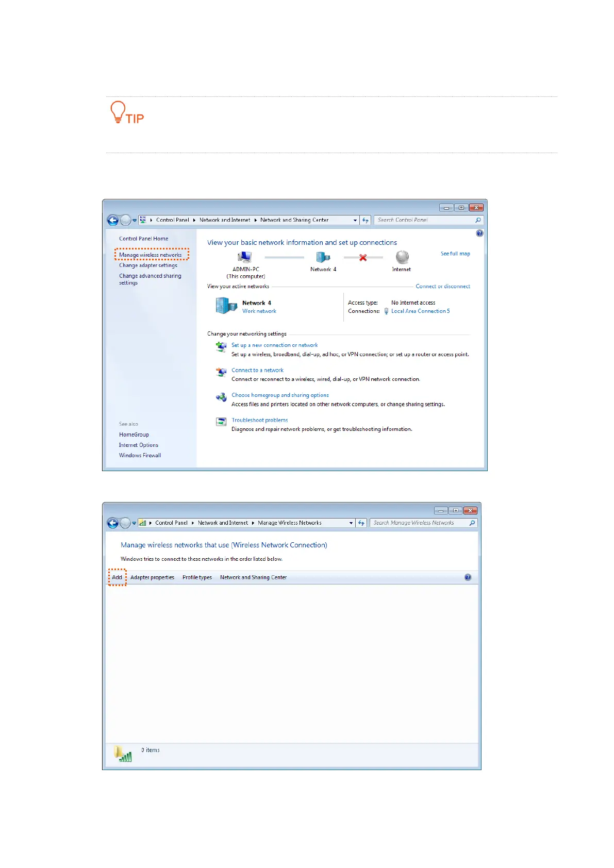Open HomeGroup under See also
This screenshot has width=614, height=868.
click(134, 435)
